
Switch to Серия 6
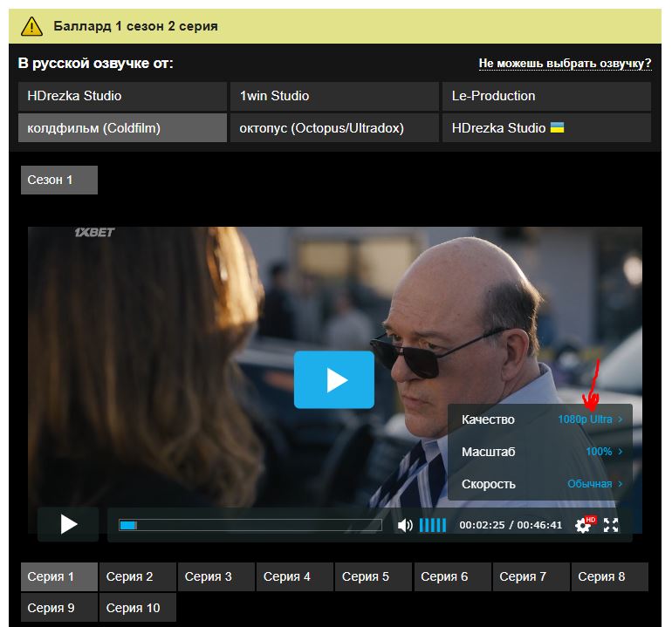point(453,577)
